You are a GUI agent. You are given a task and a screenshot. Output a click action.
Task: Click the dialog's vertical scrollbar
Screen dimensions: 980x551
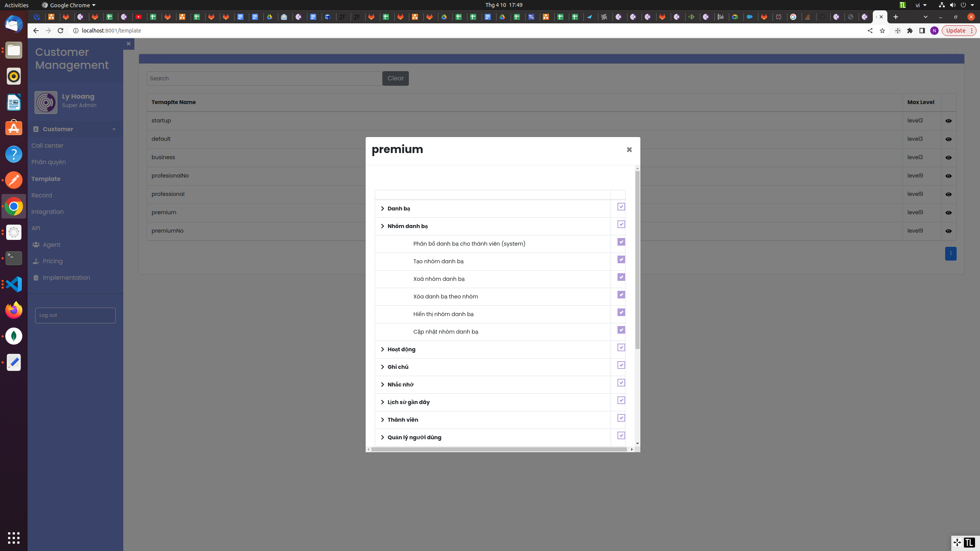click(637, 260)
